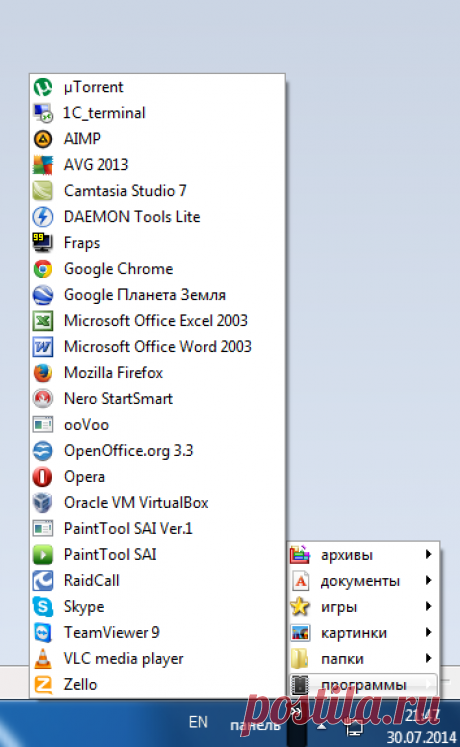Viewport: 460px width, 747px height.
Task: Open Nero StartSmart entry
Action: tap(157, 399)
